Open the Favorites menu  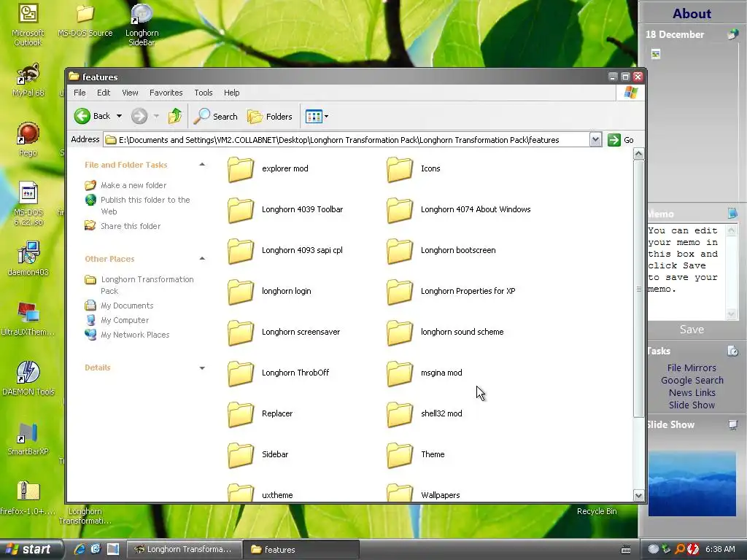pyautogui.click(x=166, y=93)
